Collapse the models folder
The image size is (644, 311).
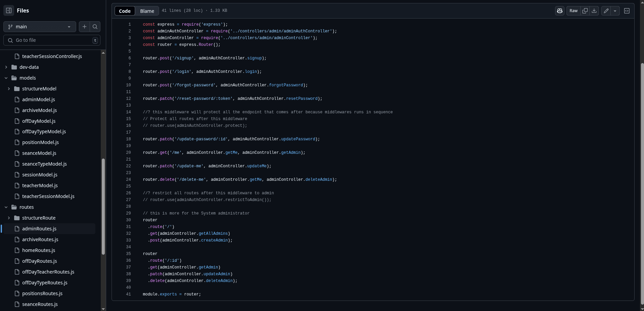click(x=6, y=78)
